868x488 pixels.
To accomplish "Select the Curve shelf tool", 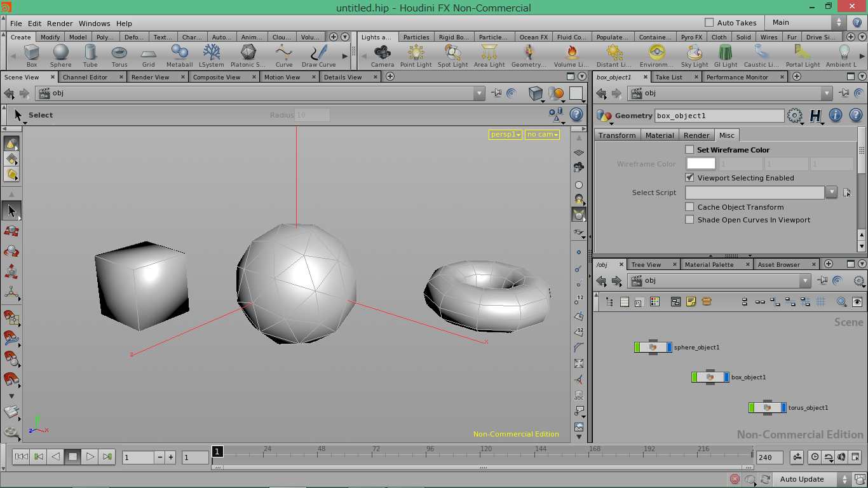I will (284, 55).
